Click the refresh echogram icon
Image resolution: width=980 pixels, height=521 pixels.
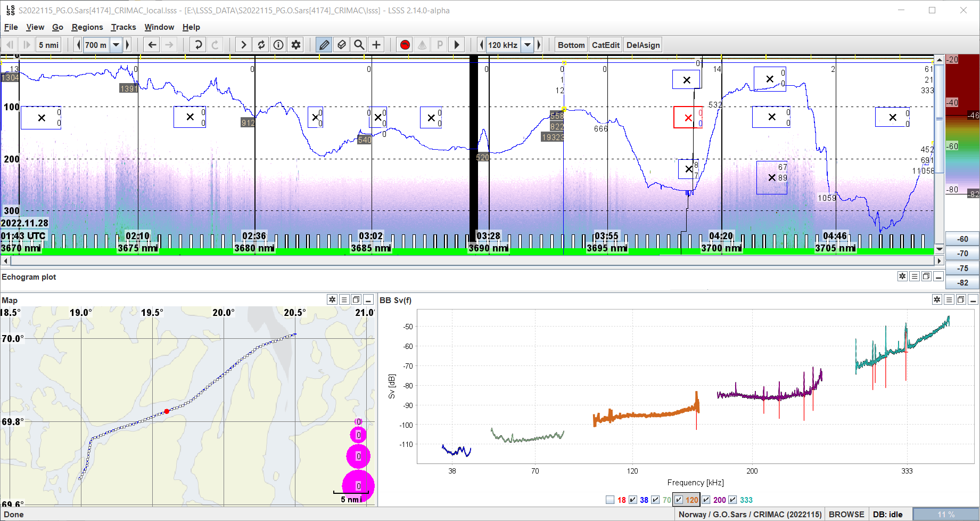click(x=261, y=45)
